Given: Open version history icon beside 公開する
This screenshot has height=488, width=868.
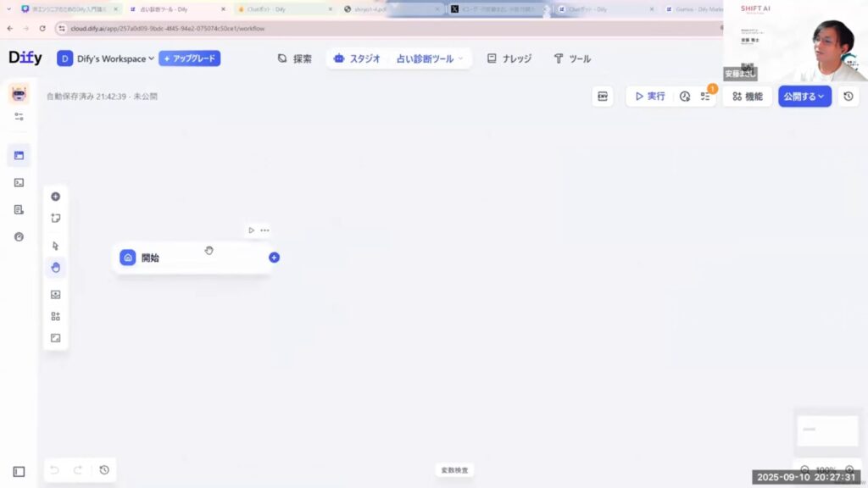Looking at the screenshot, I should coord(849,97).
